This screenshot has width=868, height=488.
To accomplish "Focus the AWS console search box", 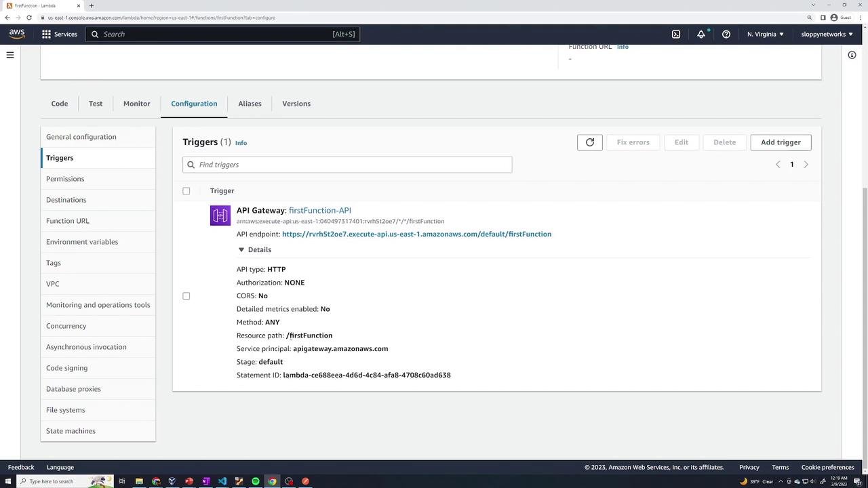I will (223, 34).
